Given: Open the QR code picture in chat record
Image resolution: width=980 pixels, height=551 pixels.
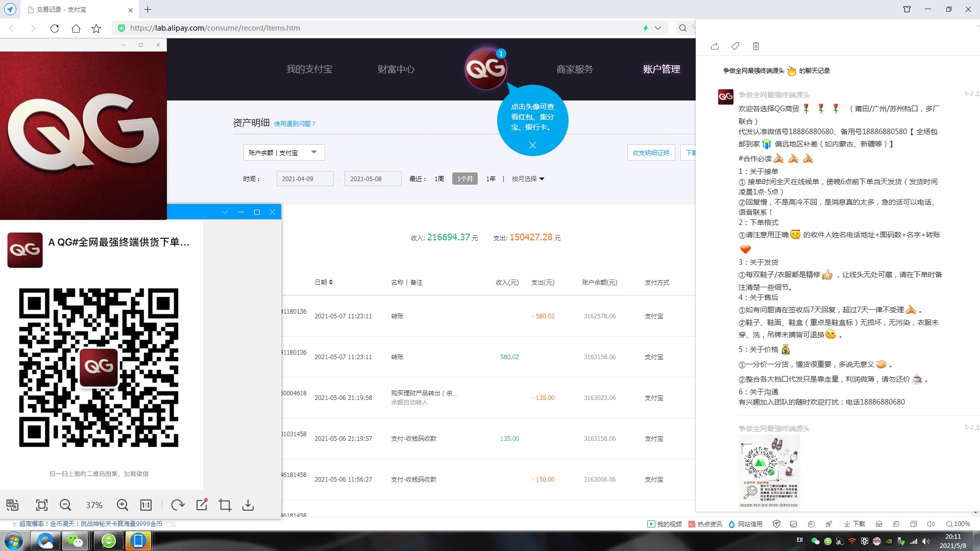Looking at the screenshot, I should 769,472.
